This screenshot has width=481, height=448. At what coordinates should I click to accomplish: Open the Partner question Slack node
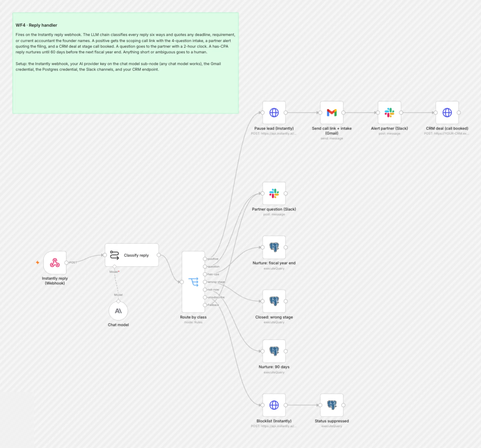click(274, 194)
